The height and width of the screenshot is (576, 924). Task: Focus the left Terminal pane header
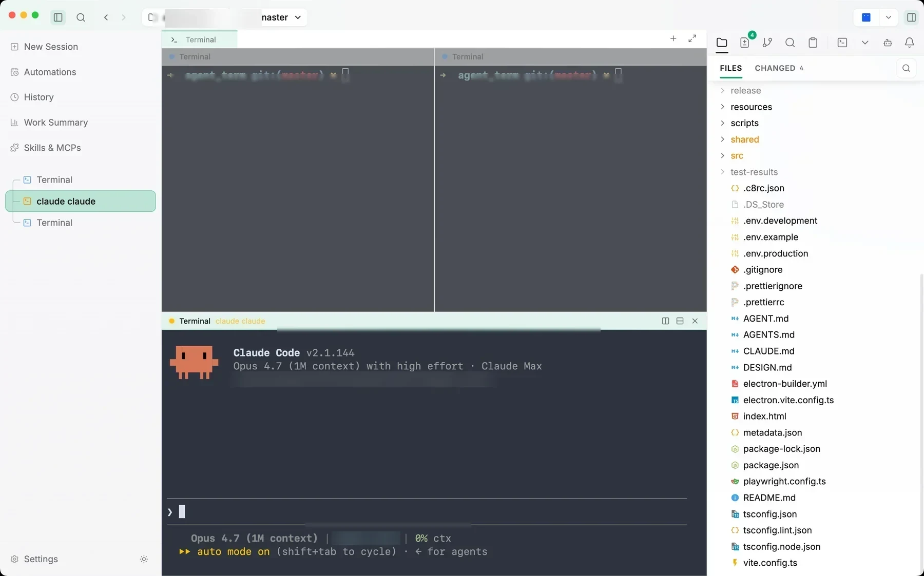click(x=298, y=56)
